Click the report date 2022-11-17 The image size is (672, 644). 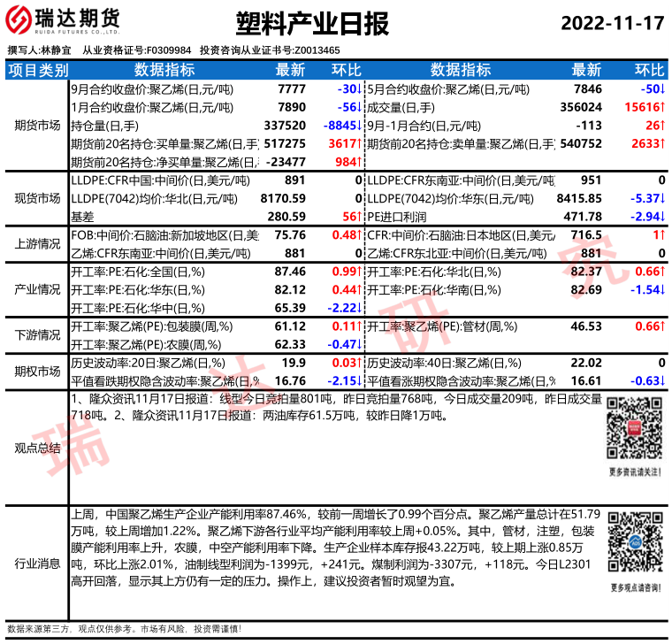[x=612, y=24]
